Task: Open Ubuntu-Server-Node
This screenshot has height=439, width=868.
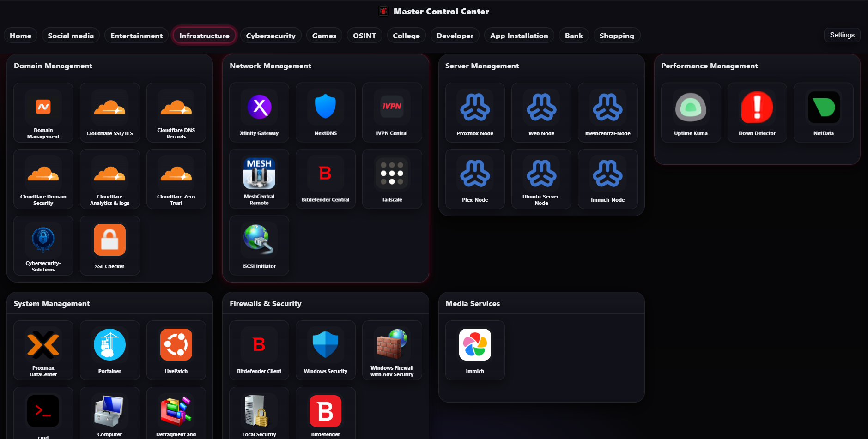Action: tap(541, 179)
